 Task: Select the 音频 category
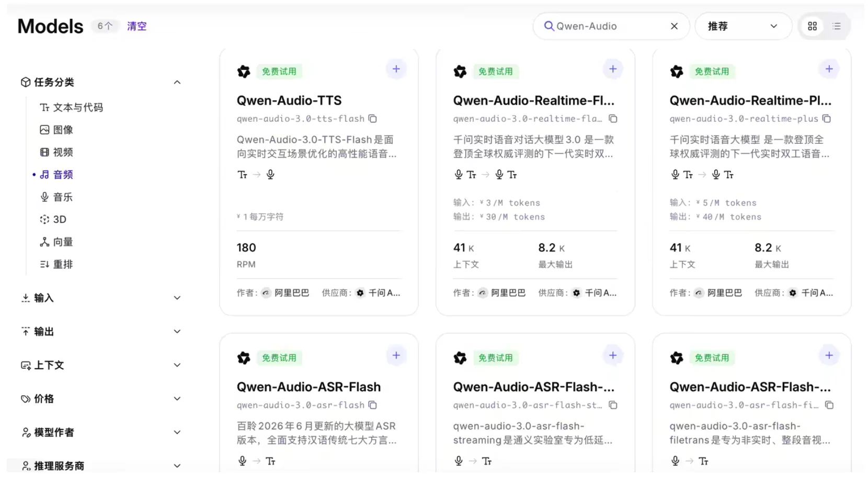pyautogui.click(x=56, y=175)
